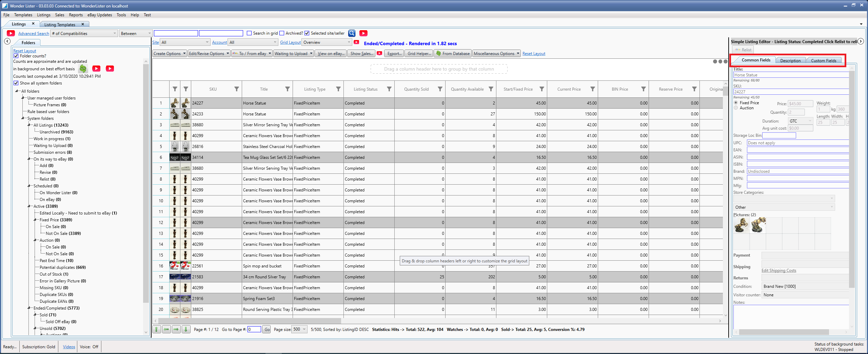Open the Miscellaneous Options dropdown
The image size is (868, 354).
tap(496, 53)
